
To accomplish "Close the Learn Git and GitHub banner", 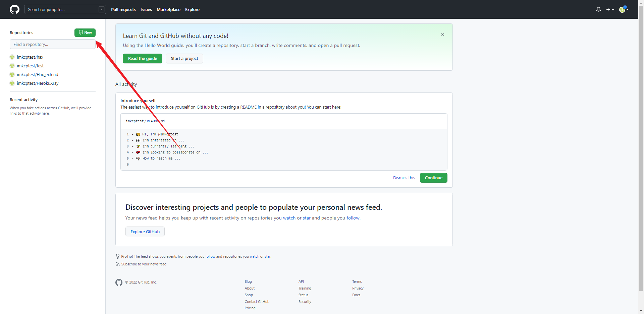I will click(443, 35).
